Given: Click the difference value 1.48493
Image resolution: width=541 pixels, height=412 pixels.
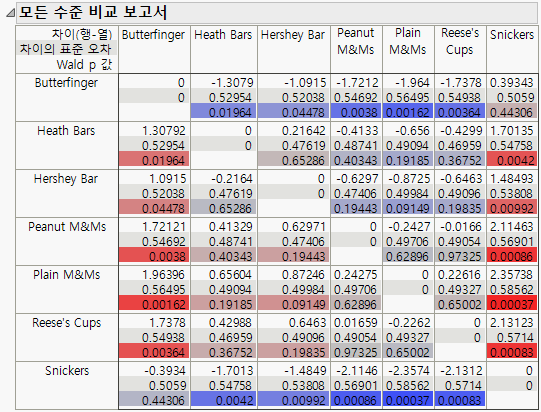Looking at the screenshot, I should pyautogui.click(x=512, y=179).
